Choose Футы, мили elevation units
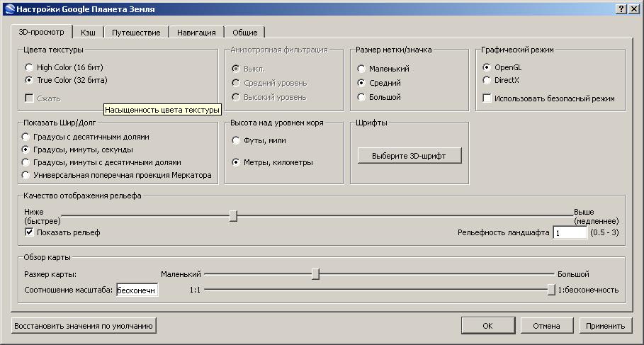The width and height of the screenshot is (644, 345). 237,140
